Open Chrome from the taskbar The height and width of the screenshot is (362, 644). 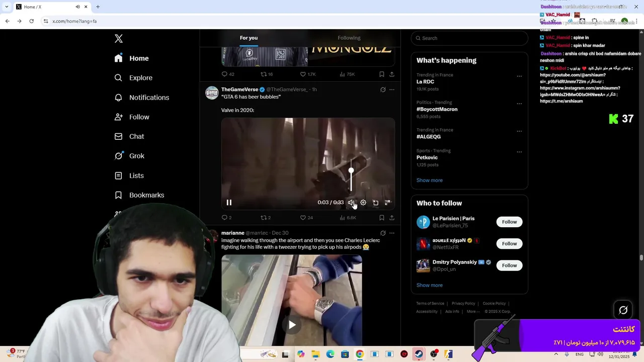360,354
